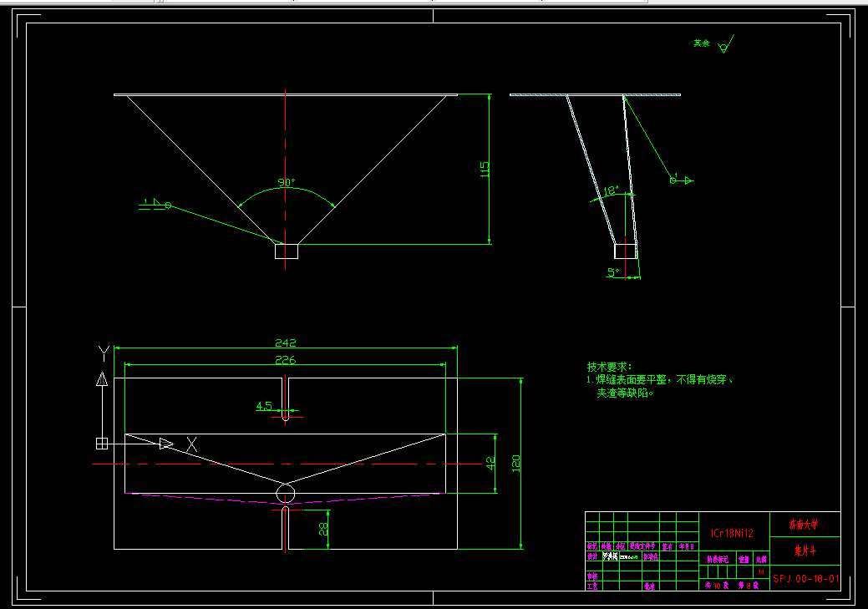Select the 济南大学 title block text
Screen dimensions: 868x609
(804, 524)
